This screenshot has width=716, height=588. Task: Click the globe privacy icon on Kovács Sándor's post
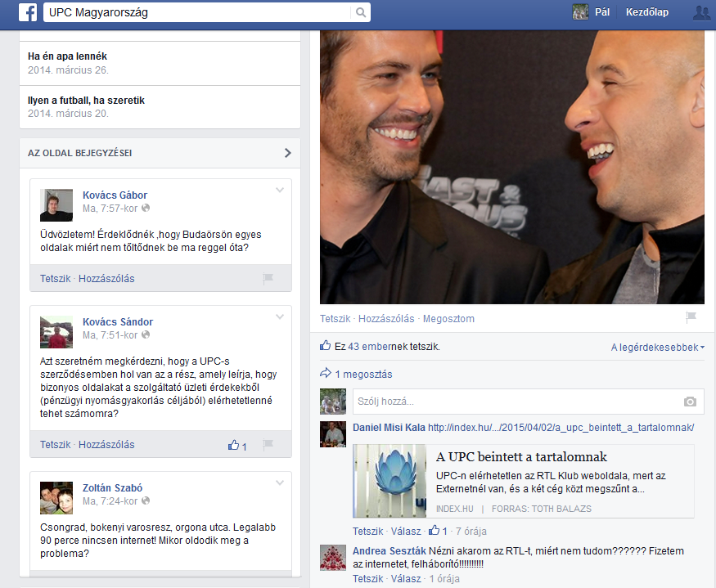pos(146,334)
